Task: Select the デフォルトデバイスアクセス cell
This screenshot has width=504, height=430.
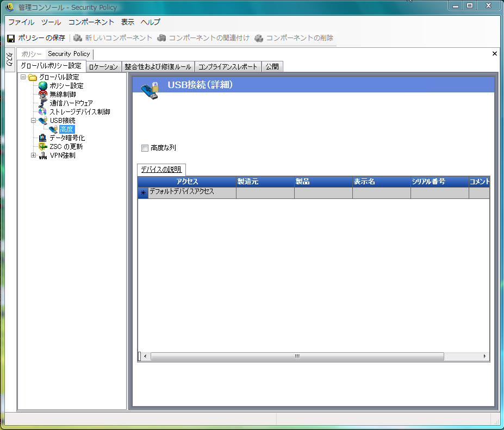Action: click(x=192, y=193)
